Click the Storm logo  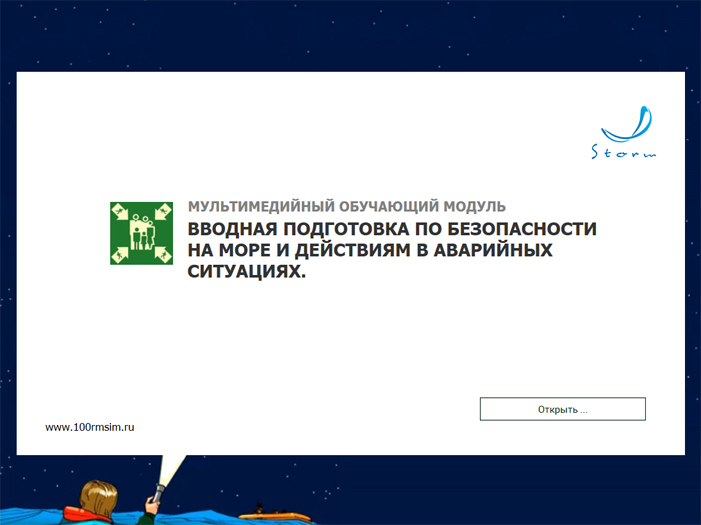tap(625, 132)
